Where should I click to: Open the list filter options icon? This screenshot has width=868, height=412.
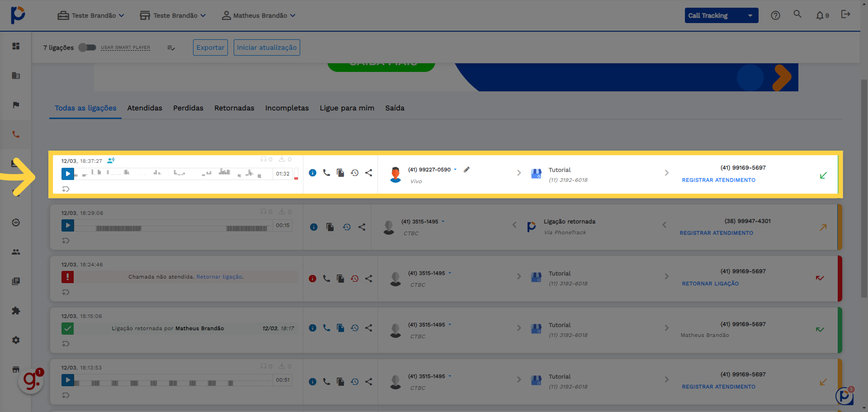point(171,47)
